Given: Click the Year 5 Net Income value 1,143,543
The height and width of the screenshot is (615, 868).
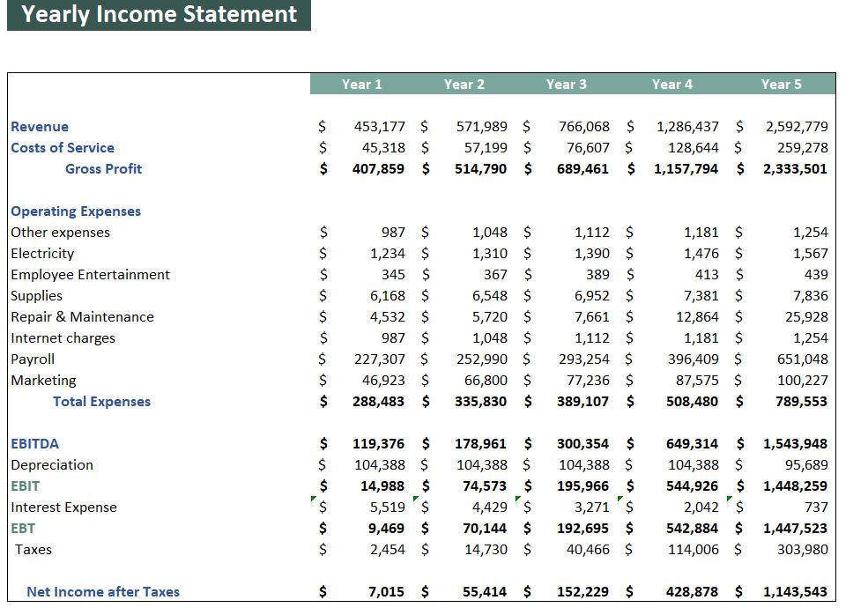Looking at the screenshot, I should [x=798, y=590].
